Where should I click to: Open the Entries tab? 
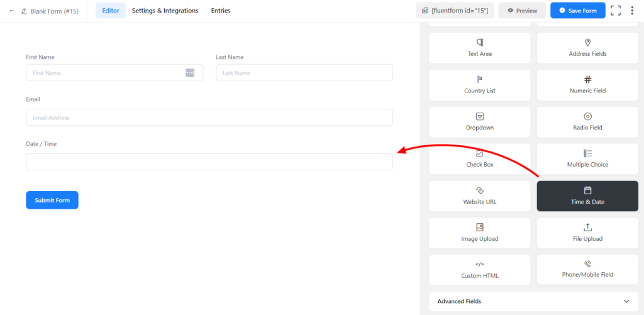(x=221, y=11)
